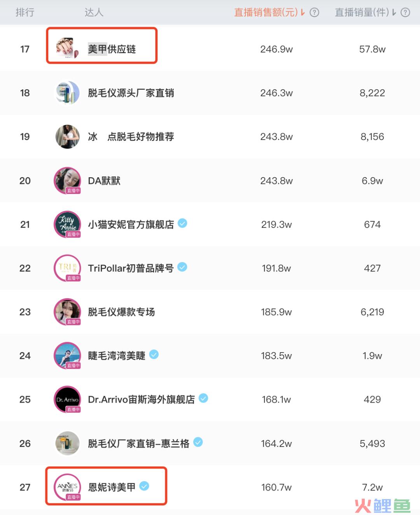Click verified badge next to 小猫安妮官方旗舰店

click(182, 223)
